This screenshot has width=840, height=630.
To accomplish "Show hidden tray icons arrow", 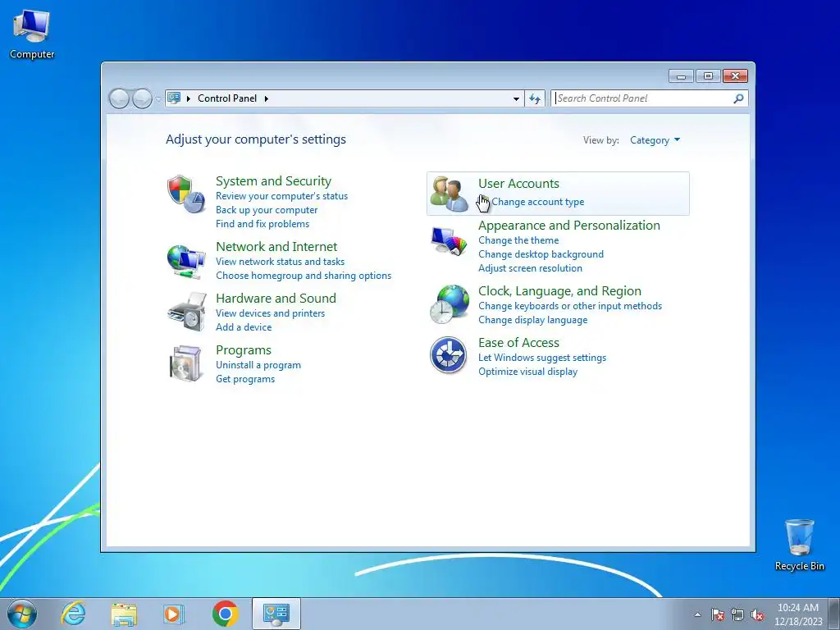I will tap(697, 615).
